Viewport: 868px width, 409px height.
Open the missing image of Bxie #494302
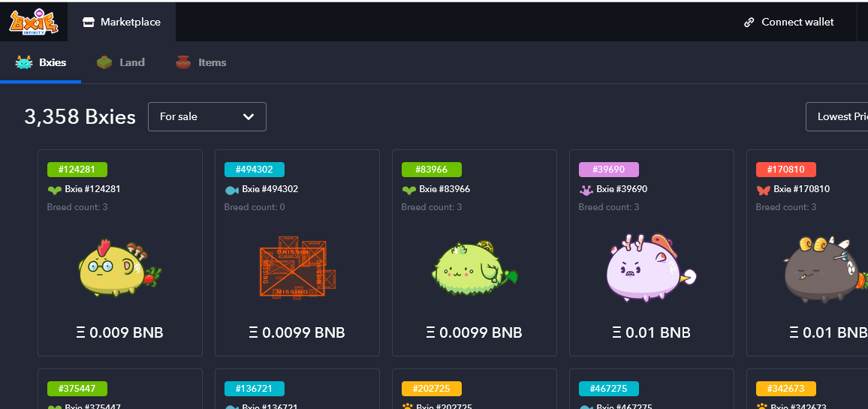(297, 266)
